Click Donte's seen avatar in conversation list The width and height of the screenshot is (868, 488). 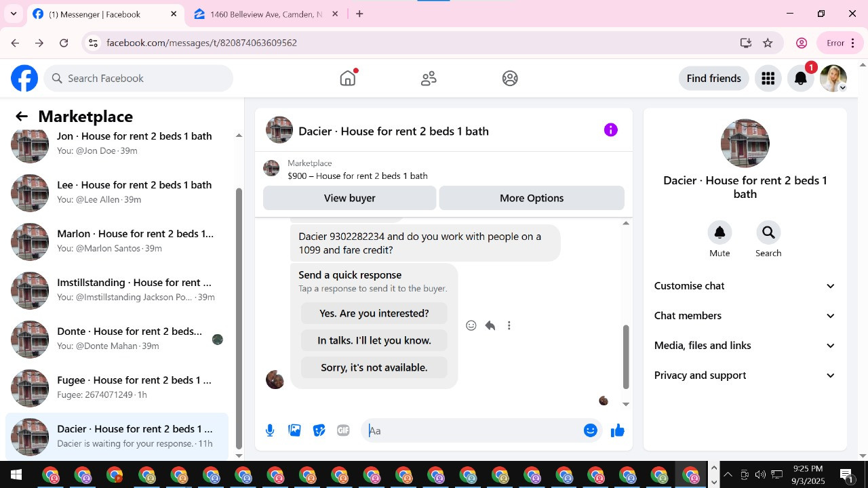pyautogui.click(x=218, y=340)
